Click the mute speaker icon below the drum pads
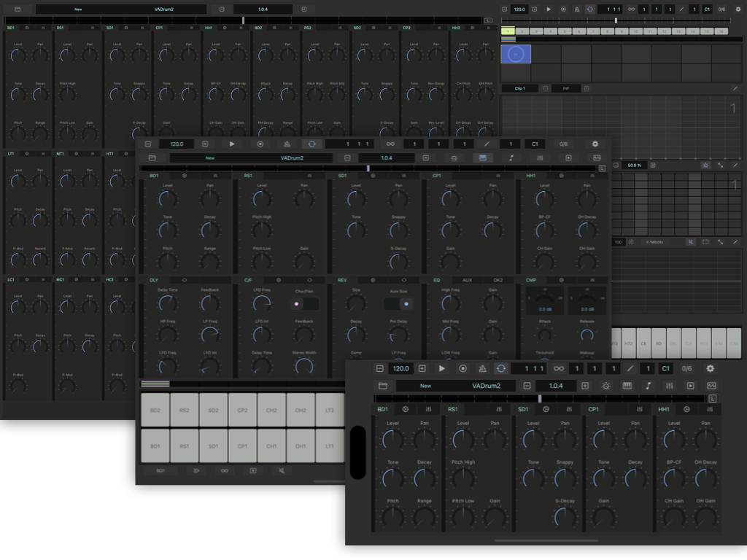This screenshot has width=747, height=560. [x=282, y=471]
